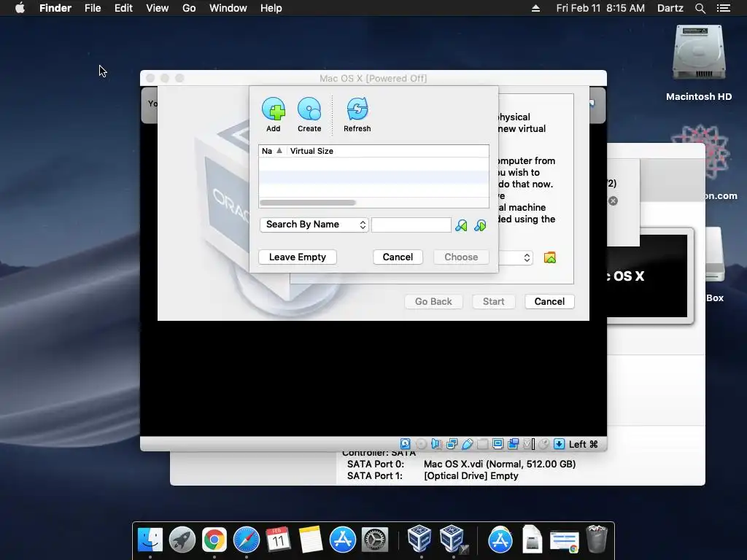Image resolution: width=747 pixels, height=560 pixels.
Task: Click the USB status bar indicator
Action: coord(468,444)
